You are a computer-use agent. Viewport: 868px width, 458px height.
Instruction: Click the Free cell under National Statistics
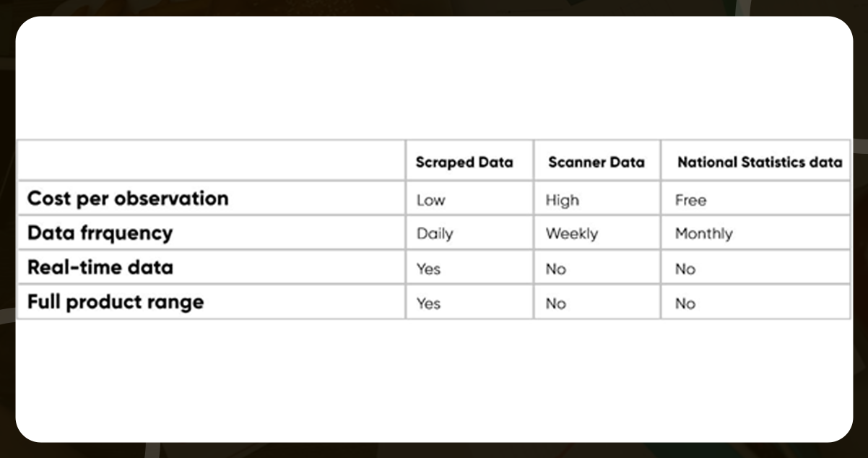point(690,200)
